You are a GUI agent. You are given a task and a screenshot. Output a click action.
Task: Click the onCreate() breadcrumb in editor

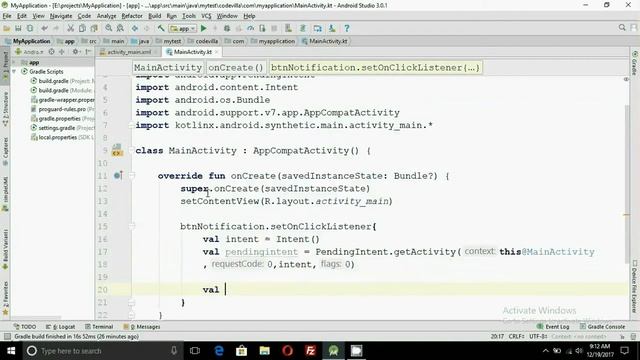236,67
